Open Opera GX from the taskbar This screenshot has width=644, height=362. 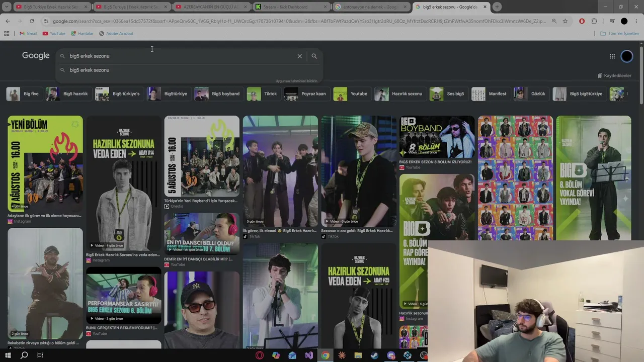pos(260,355)
